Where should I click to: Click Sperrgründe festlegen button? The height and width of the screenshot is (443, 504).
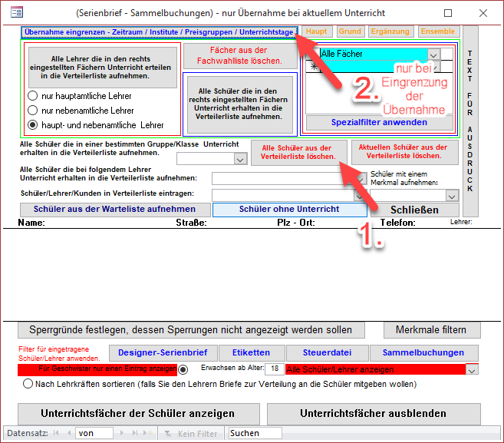191,330
